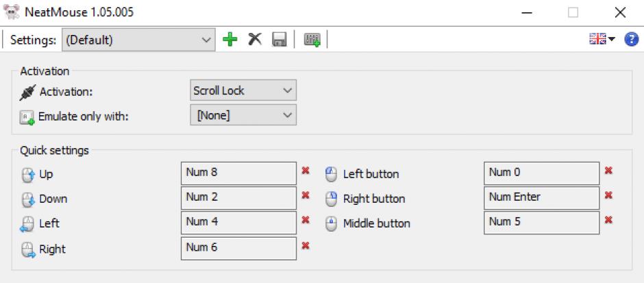This screenshot has height=283, width=644.
Task: Click the Num 6 Right key field
Action: point(238,247)
